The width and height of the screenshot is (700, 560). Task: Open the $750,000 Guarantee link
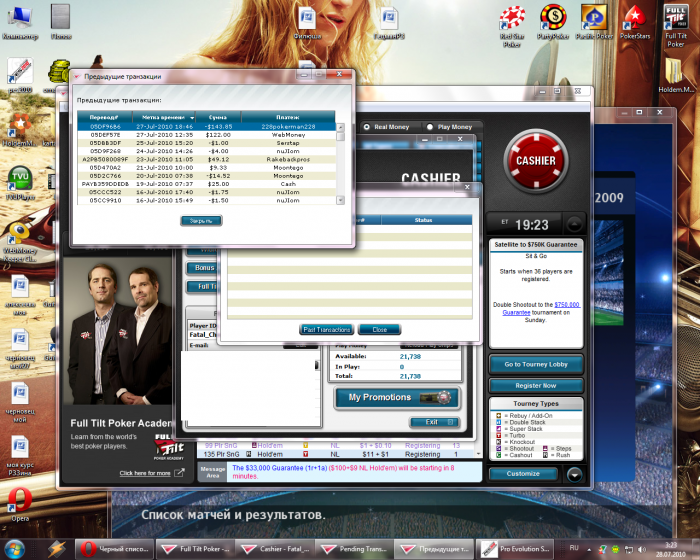(542, 308)
